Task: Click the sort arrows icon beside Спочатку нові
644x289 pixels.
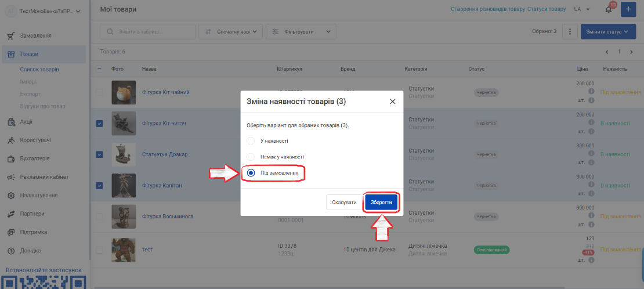Action: (208, 32)
